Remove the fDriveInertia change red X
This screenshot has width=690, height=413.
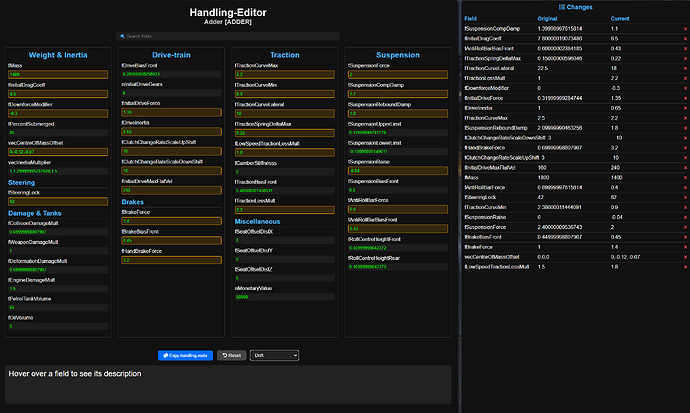pyautogui.click(x=685, y=108)
